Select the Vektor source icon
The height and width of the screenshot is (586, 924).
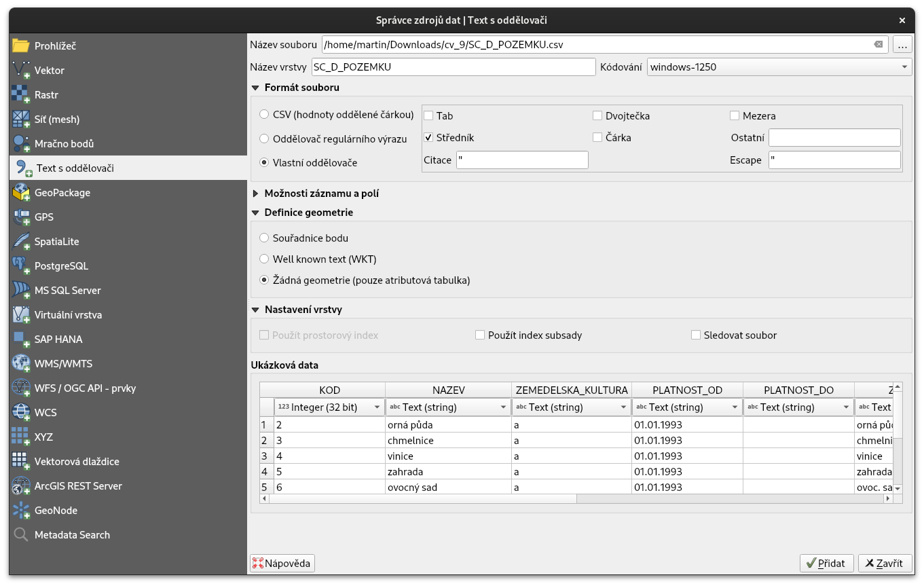point(21,71)
